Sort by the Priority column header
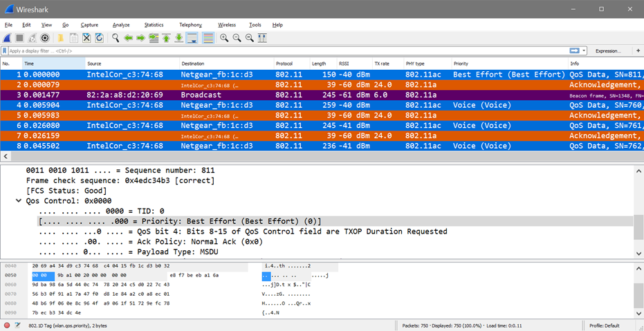The image size is (644, 331). click(x=510, y=64)
